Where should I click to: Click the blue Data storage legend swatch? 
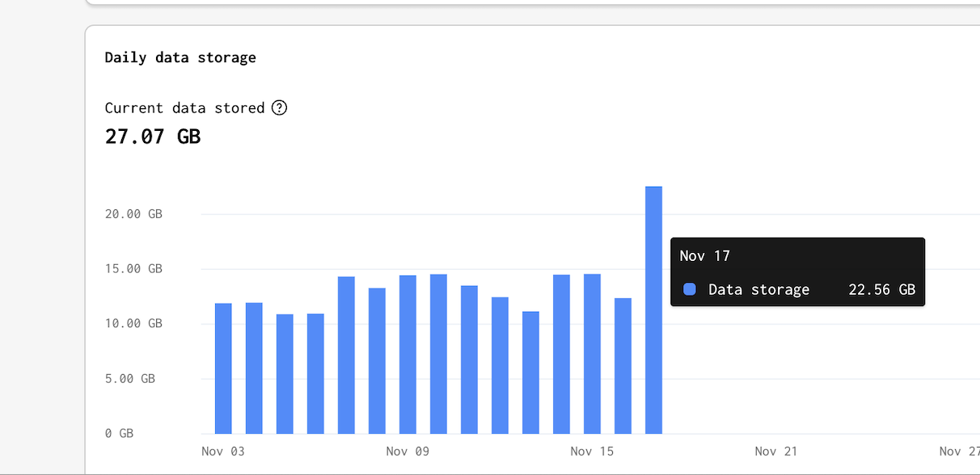[690, 289]
